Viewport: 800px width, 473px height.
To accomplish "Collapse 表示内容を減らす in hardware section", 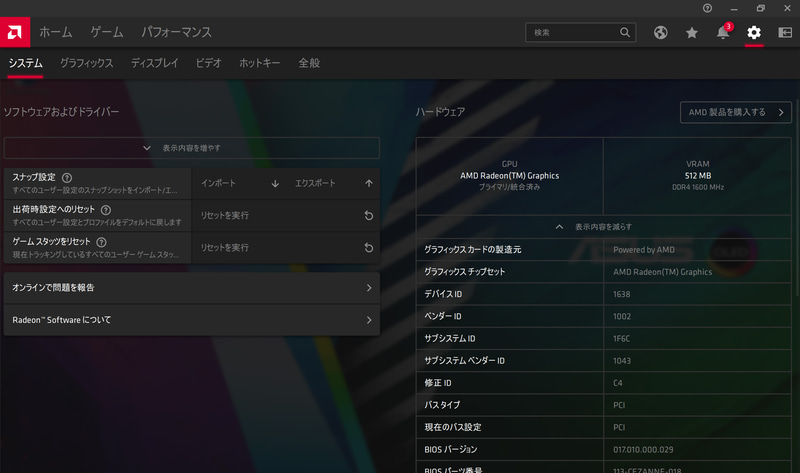I will click(x=604, y=227).
